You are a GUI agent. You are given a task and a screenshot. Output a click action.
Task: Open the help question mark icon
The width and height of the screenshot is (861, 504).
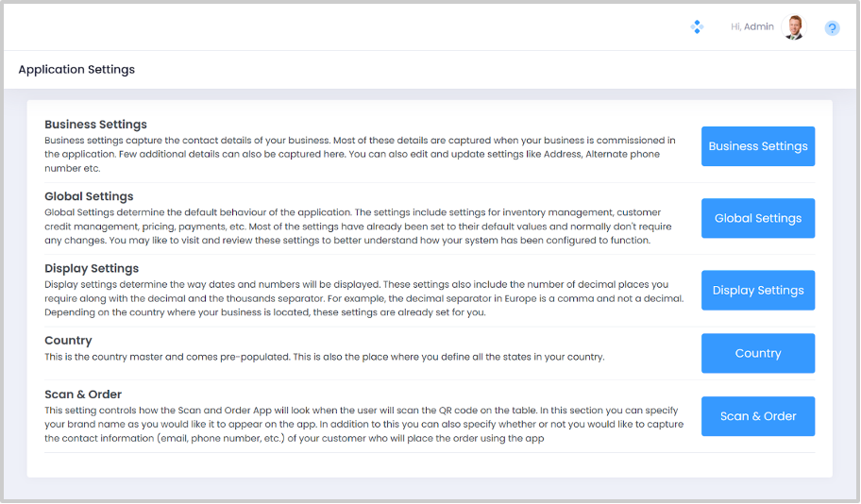tap(832, 28)
